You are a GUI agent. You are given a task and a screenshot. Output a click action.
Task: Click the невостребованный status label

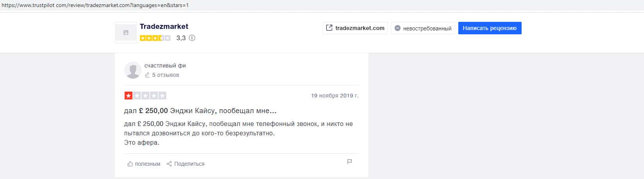pyautogui.click(x=427, y=28)
